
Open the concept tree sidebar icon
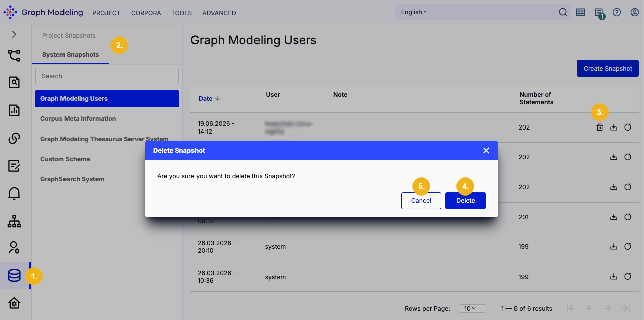pos(14,55)
